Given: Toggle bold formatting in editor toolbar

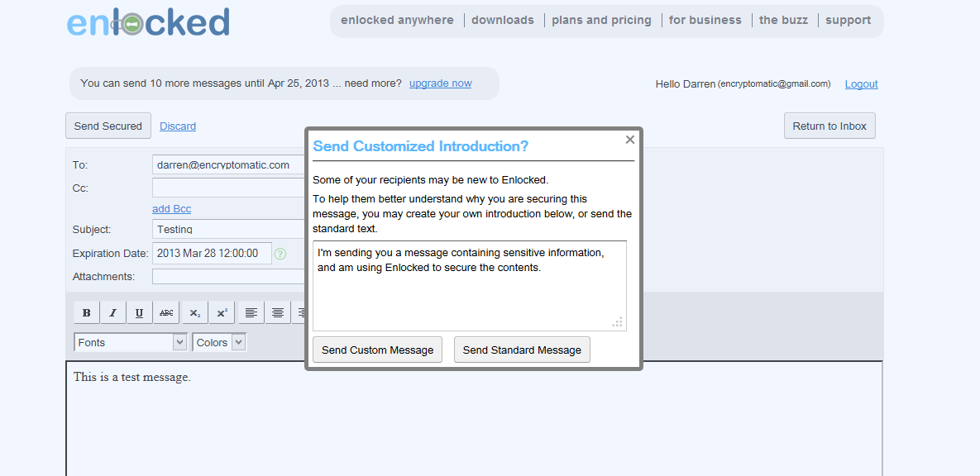Looking at the screenshot, I should [x=87, y=313].
